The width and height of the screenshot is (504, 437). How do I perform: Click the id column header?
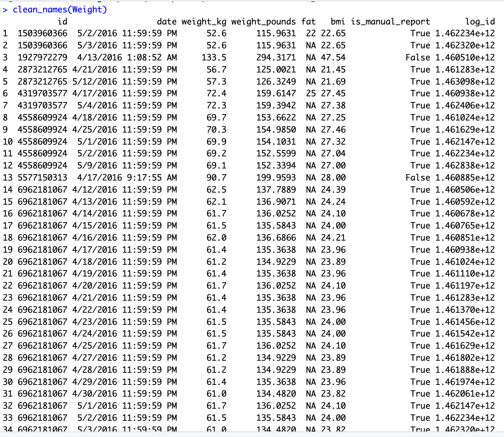62,22
